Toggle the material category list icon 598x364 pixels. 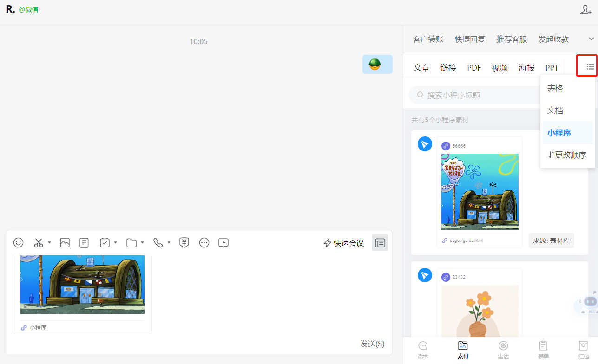(590, 67)
